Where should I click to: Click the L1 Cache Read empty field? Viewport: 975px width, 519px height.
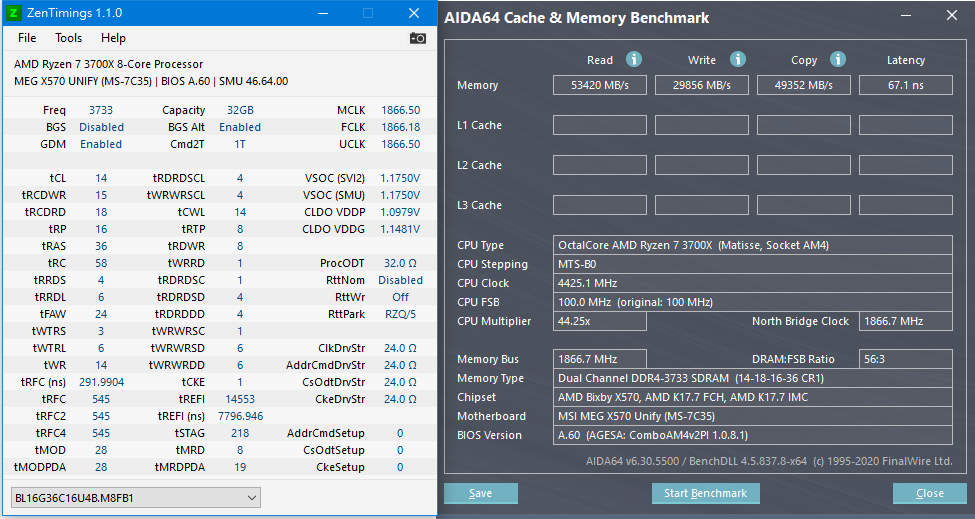(600, 125)
